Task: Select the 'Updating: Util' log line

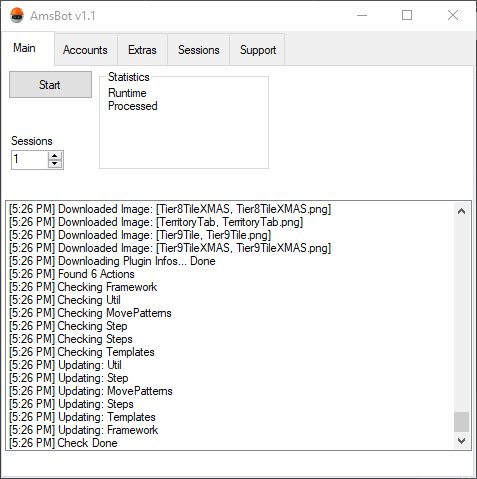Action: point(65,365)
